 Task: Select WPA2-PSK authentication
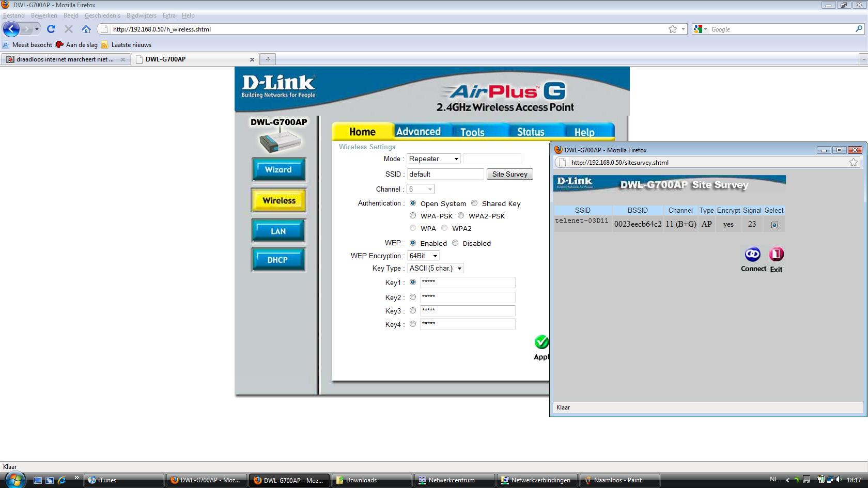click(461, 216)
